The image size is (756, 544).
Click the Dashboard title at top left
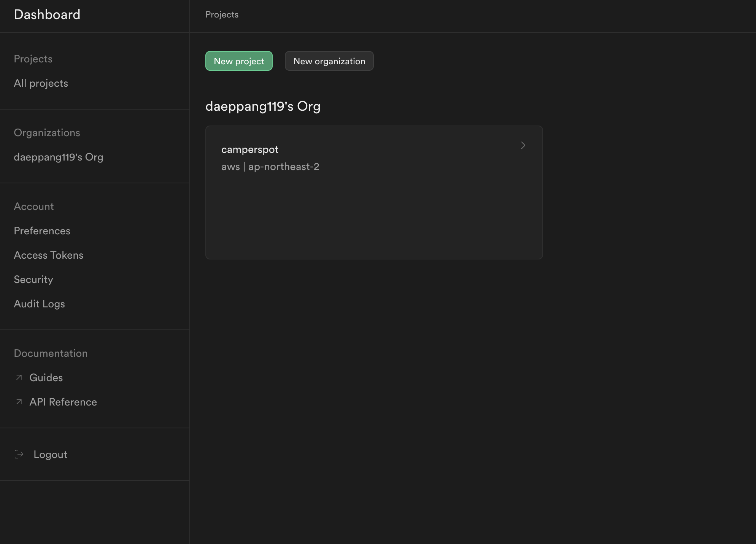(47, 14)
